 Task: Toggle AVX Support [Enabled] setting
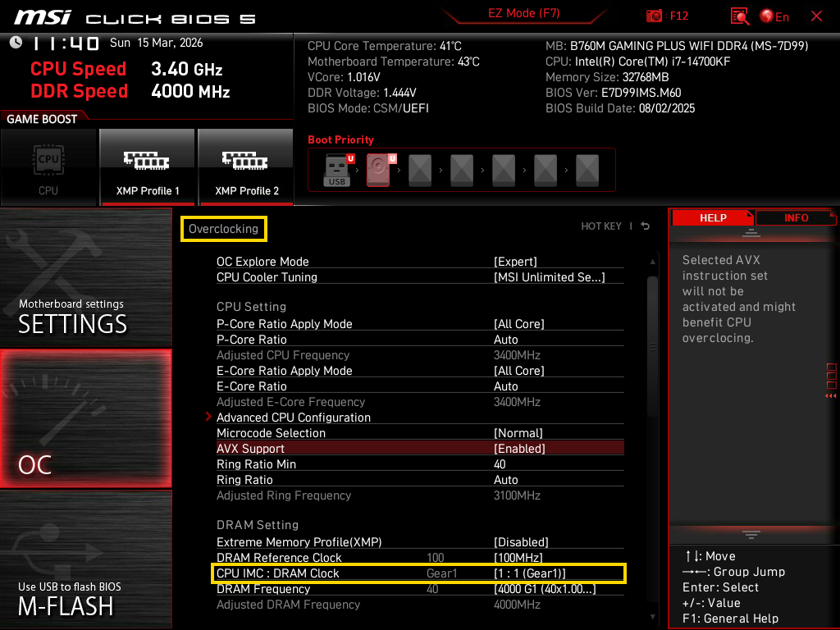click(x=420, y=449)
